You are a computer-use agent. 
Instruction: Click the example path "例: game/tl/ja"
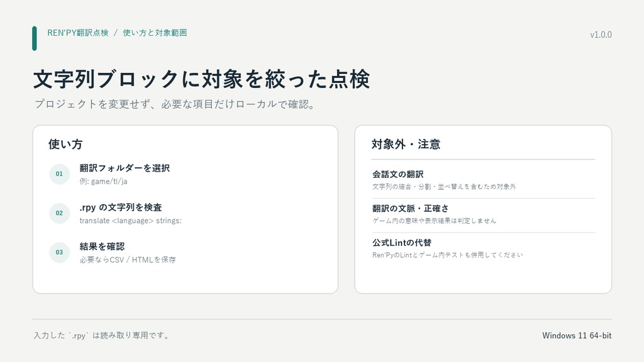coord(104,182)
